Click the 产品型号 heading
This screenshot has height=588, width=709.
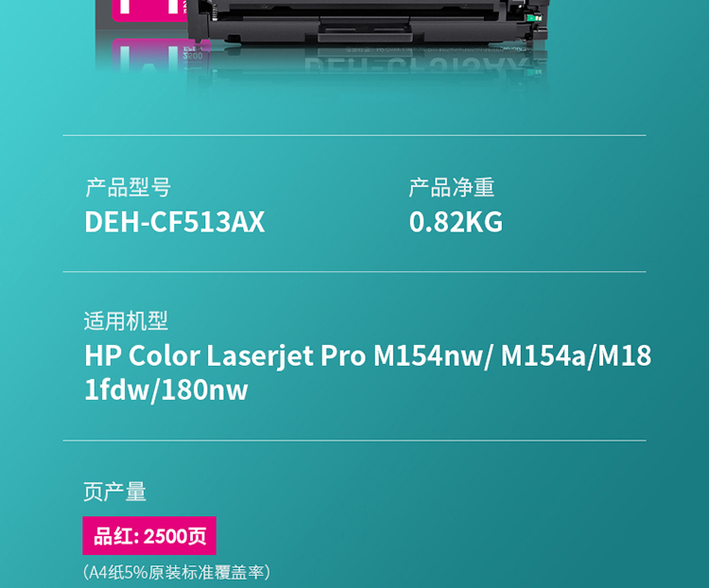(129, 187)
